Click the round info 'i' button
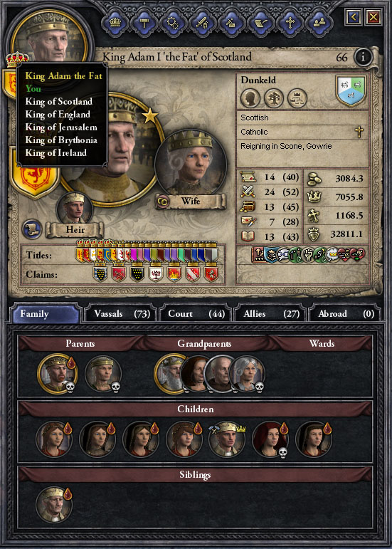This screenshot has width=392, height=549. click(363, 56)
